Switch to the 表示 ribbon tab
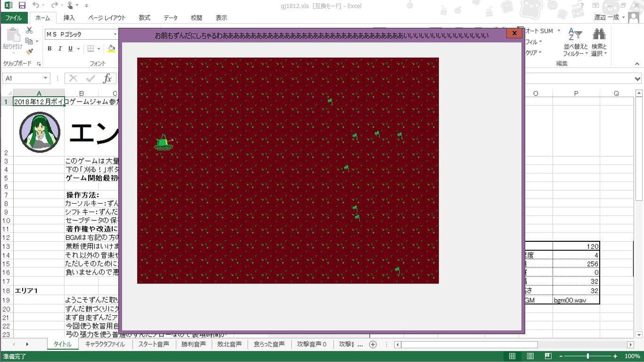644x362 pixels. point(221,18)
